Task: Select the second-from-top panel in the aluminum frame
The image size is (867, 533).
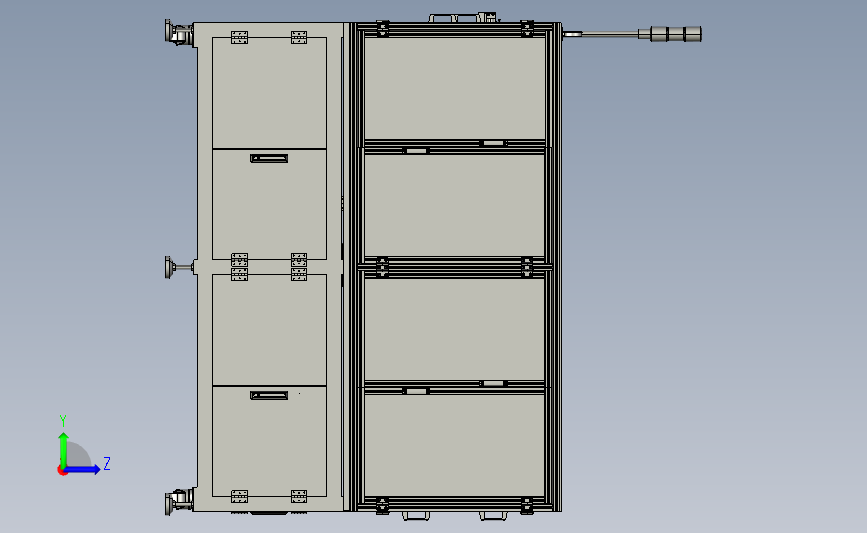Action: click(455, 205)
